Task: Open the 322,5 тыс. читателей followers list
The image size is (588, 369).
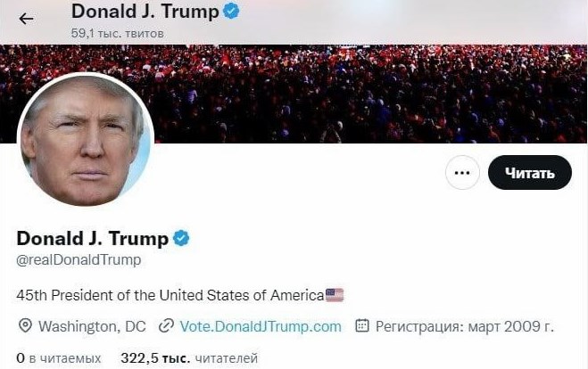Action: 189,358
